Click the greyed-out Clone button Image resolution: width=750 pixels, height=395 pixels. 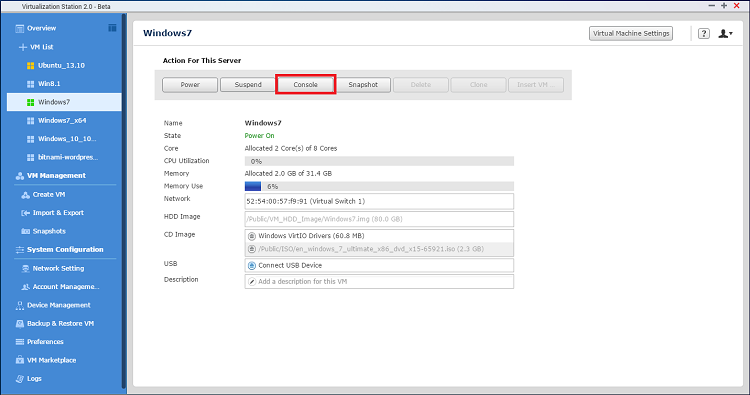pyautogui.click(x=478, y=85)
